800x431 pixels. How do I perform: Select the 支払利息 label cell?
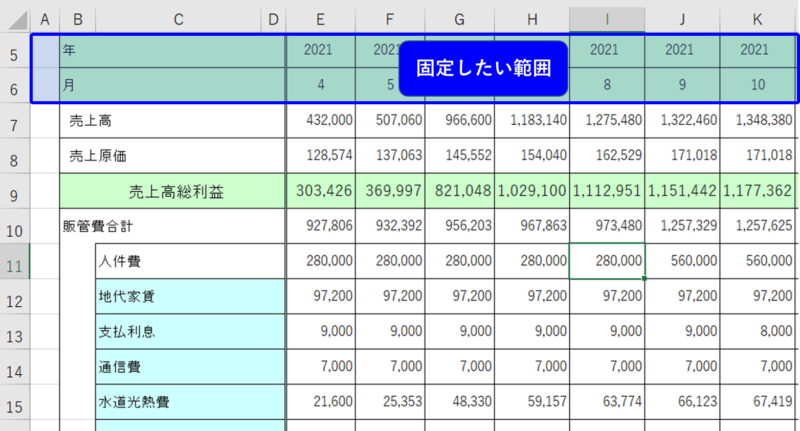[x=190, y=332]
